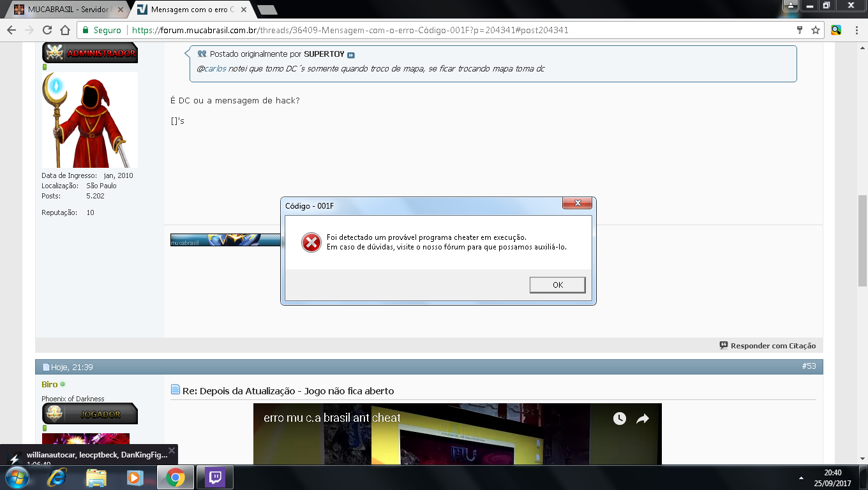
Task: Bookmark this page with the star icon
Action: (x=815, y=30)
